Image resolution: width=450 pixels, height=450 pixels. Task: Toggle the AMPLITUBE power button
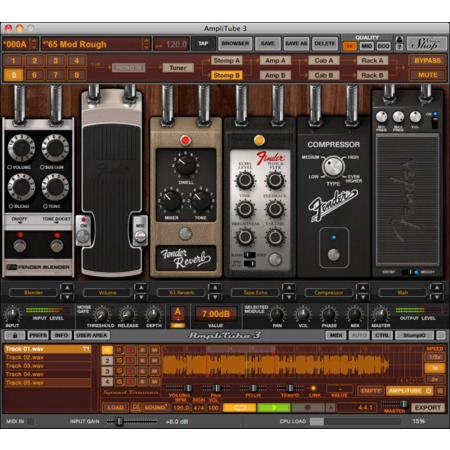(x=428, y=390)
